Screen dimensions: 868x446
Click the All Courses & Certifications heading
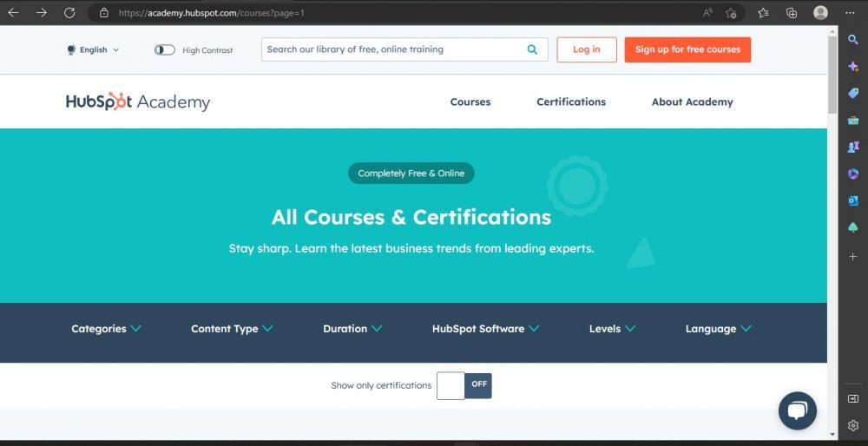point(411,217)
